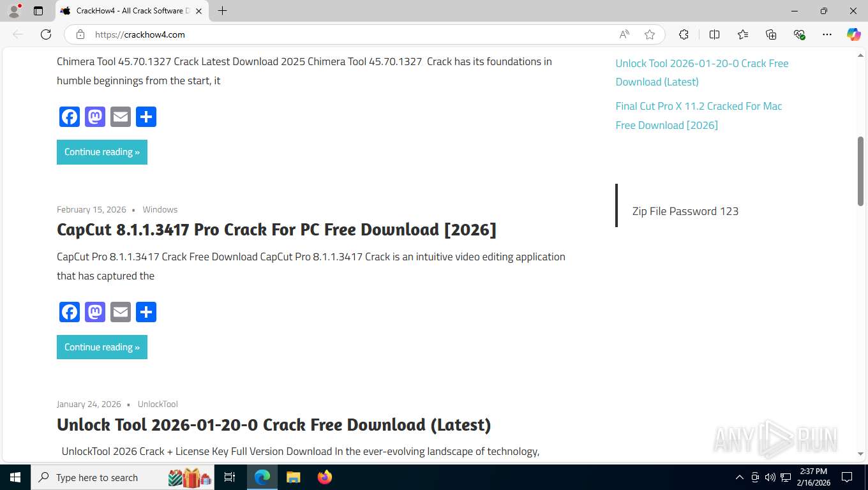Open the Windows category link
Screen dimensions: 868x490
point(160,209)
